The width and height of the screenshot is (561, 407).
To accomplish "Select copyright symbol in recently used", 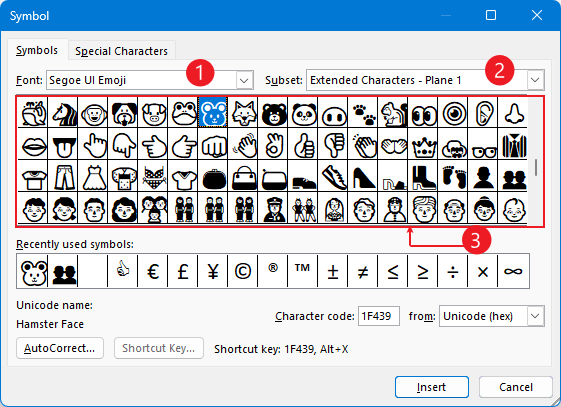I will point(243,271).
